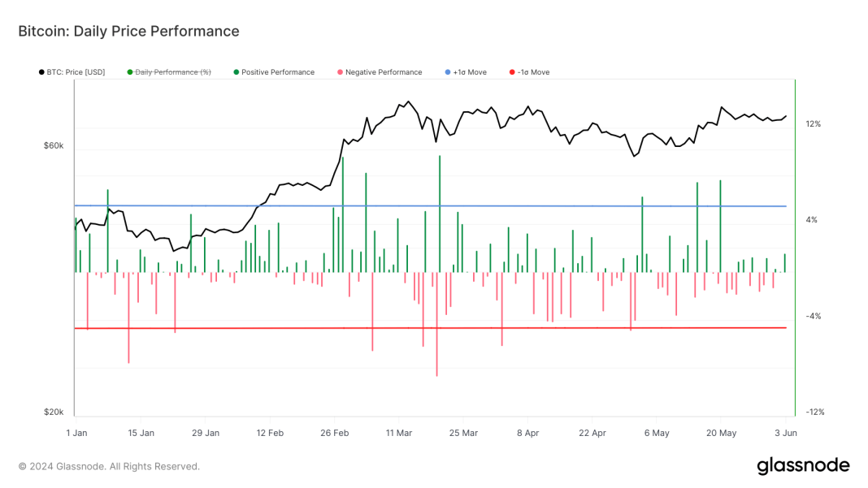The image size is (868, 488).
Task: Click the blue +1σ Move legend dot
Action: (x=449, y=71)
